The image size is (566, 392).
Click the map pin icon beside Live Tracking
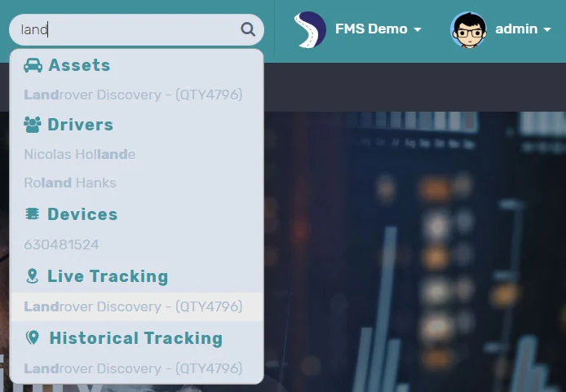(x=33, y=276)
